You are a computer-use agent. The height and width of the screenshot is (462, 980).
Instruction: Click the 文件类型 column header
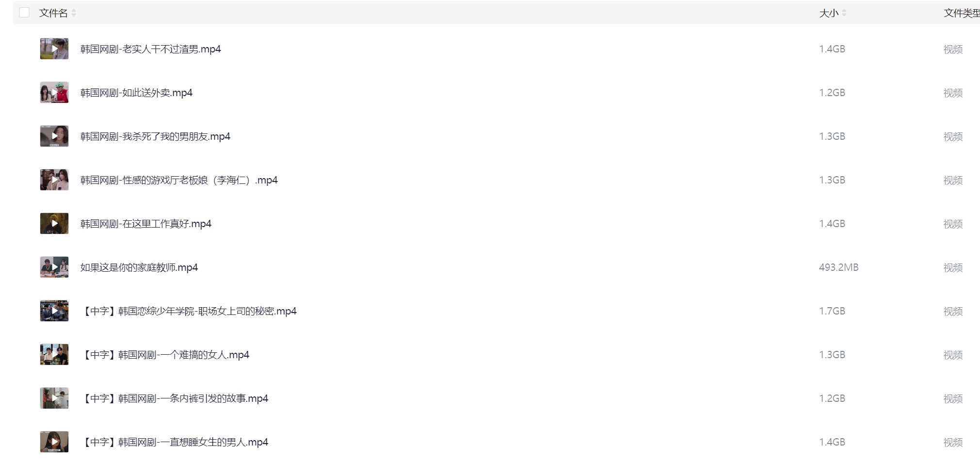click(961, 13)
